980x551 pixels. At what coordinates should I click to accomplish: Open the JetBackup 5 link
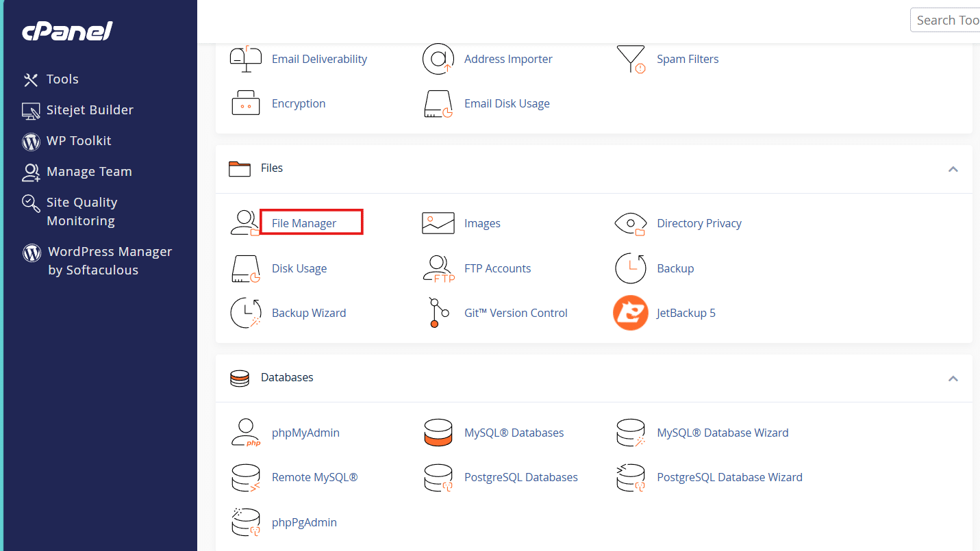pos(686,313)
